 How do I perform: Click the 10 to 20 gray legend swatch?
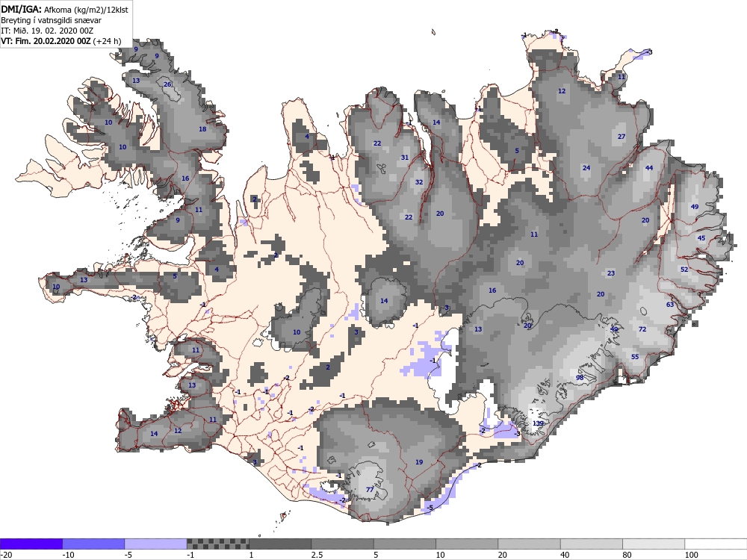pyautogui.click(x=467, y=544)
